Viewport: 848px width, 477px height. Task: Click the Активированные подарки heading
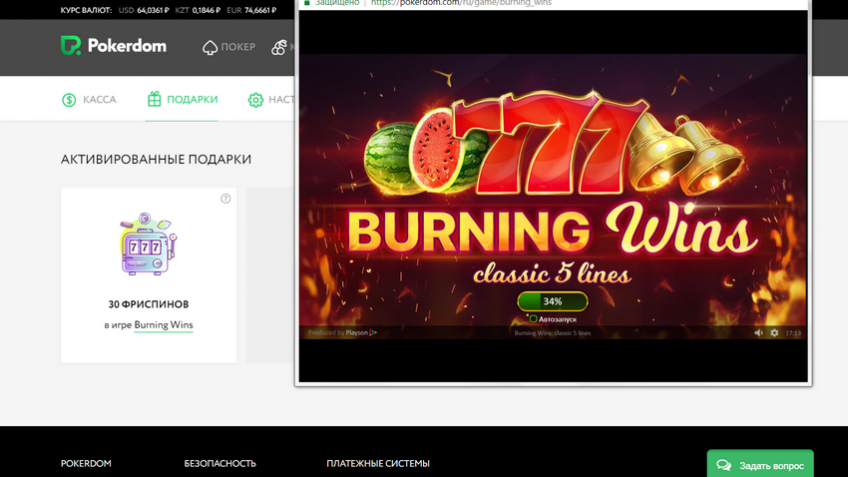tap(156, 160)
